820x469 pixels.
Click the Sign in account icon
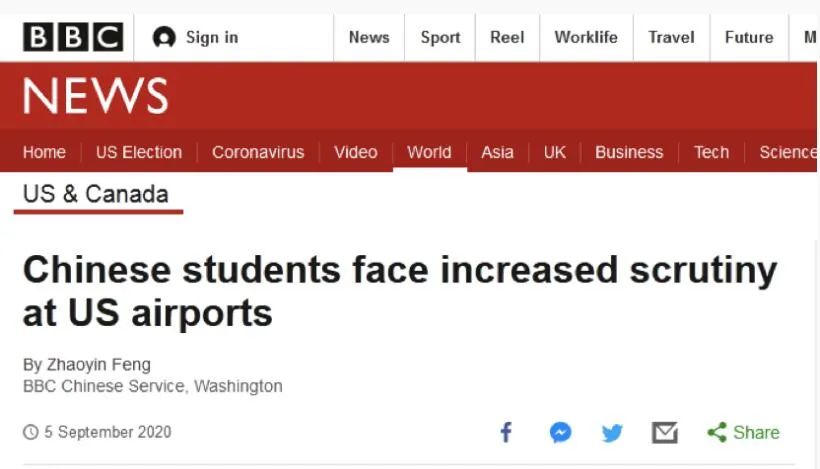(164, 38)
